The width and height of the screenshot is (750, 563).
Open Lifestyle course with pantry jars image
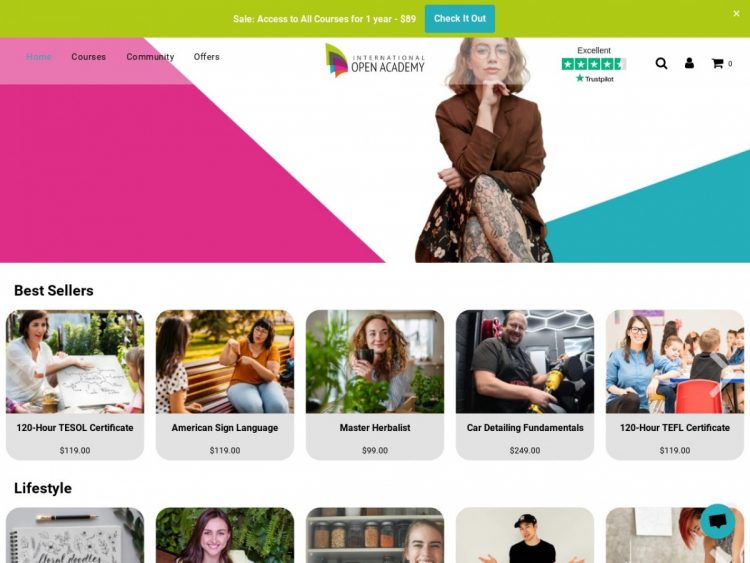[375, 535]
